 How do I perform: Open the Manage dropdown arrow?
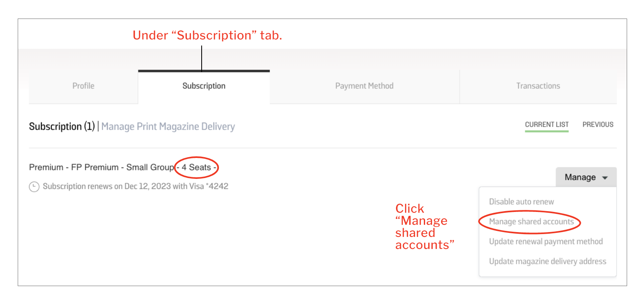pyautogui.click(x=605, y=177)
